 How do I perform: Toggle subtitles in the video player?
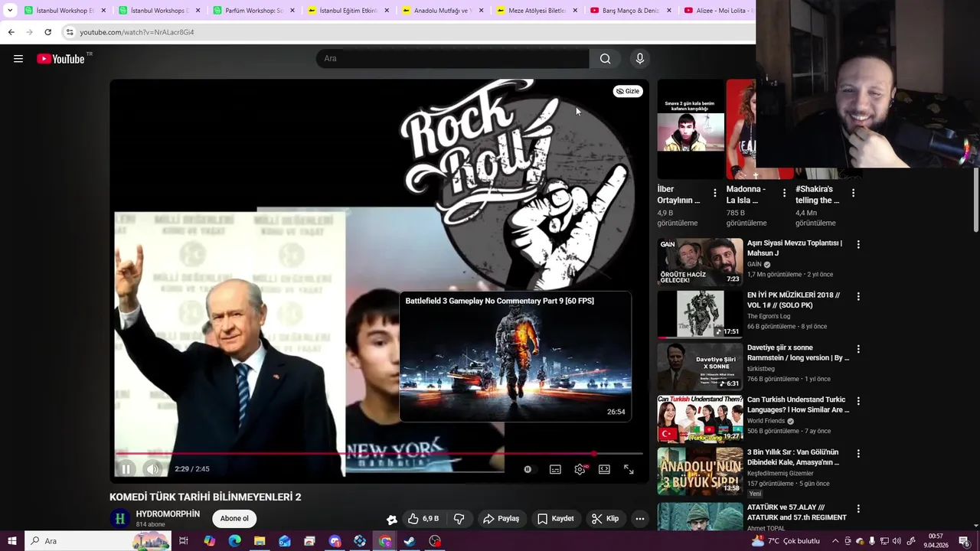click(555, 469)
